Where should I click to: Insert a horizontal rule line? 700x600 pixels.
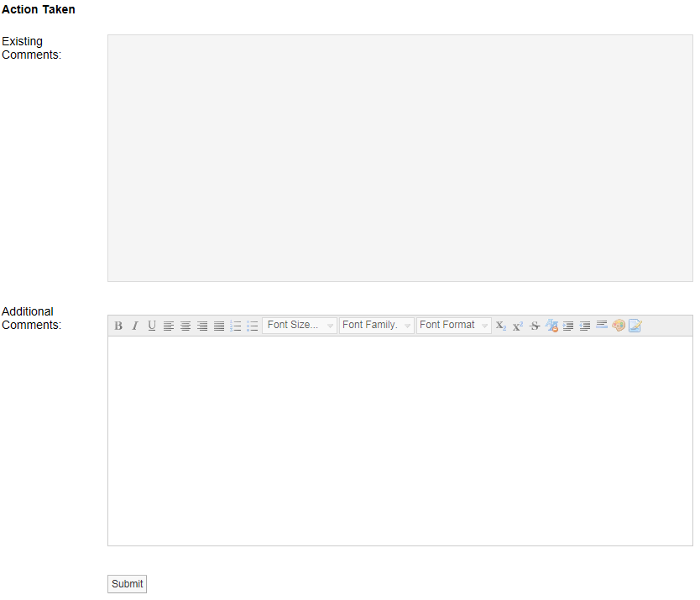pyautogui.click(x=602, y=324)
